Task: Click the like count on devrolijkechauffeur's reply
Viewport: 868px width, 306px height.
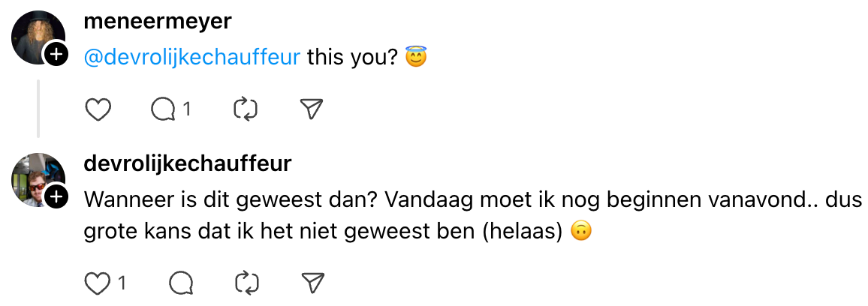Action: coord(122,283)
